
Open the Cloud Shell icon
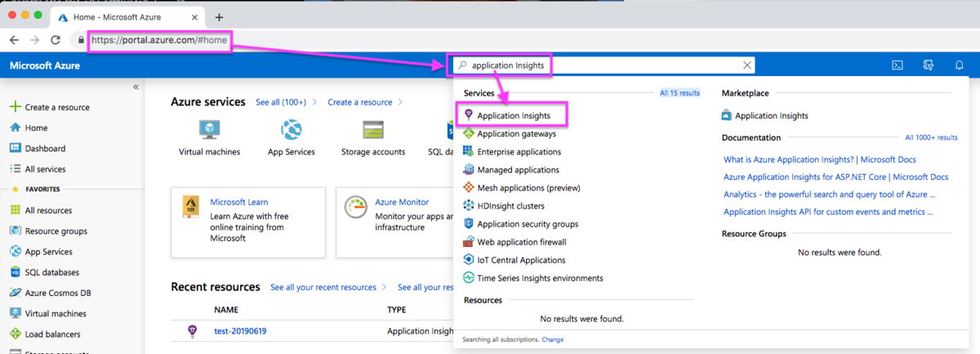click(x=897, y=65)
